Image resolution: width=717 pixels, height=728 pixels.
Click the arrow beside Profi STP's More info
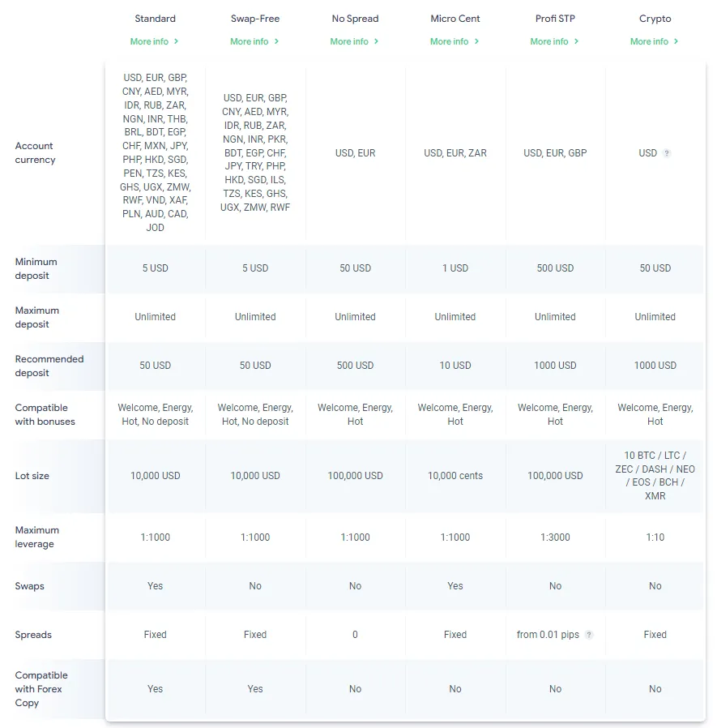(x=574, y=41)
